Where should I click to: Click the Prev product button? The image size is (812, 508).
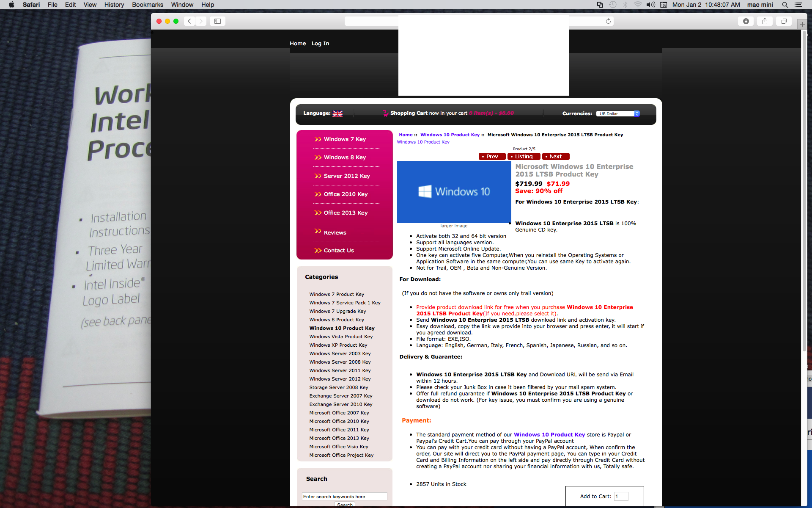(x=492, y=156)
